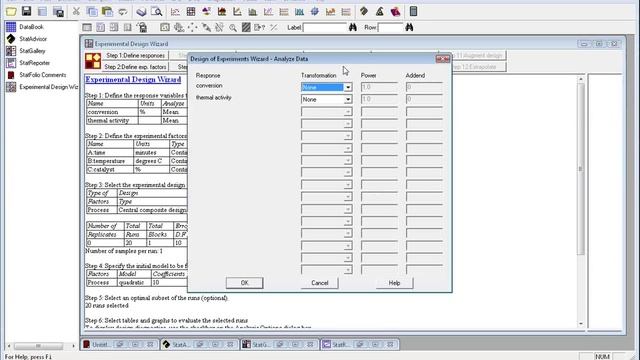640x360 pixels.
Task: Click the 'quadratic' model cell
Action: [x=134, y=282]
